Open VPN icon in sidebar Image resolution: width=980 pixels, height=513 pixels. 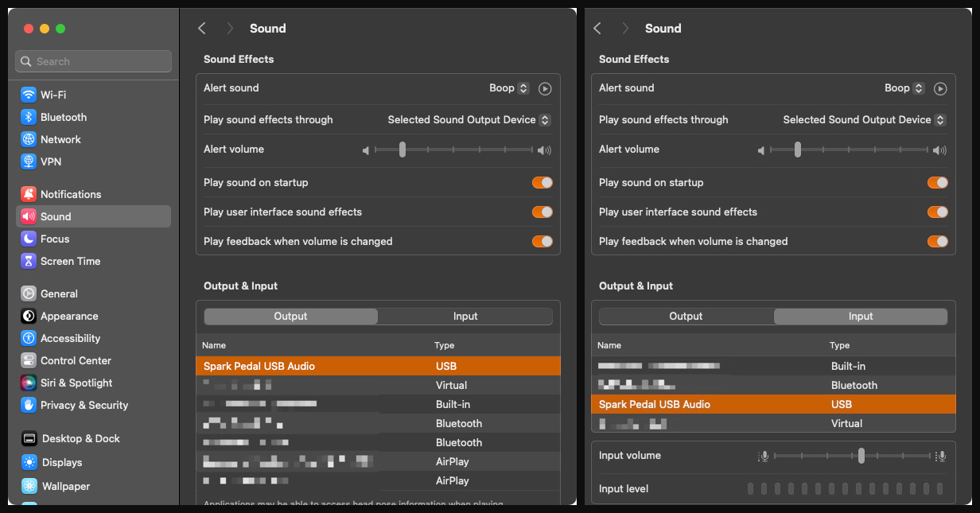tap(29, 161)
